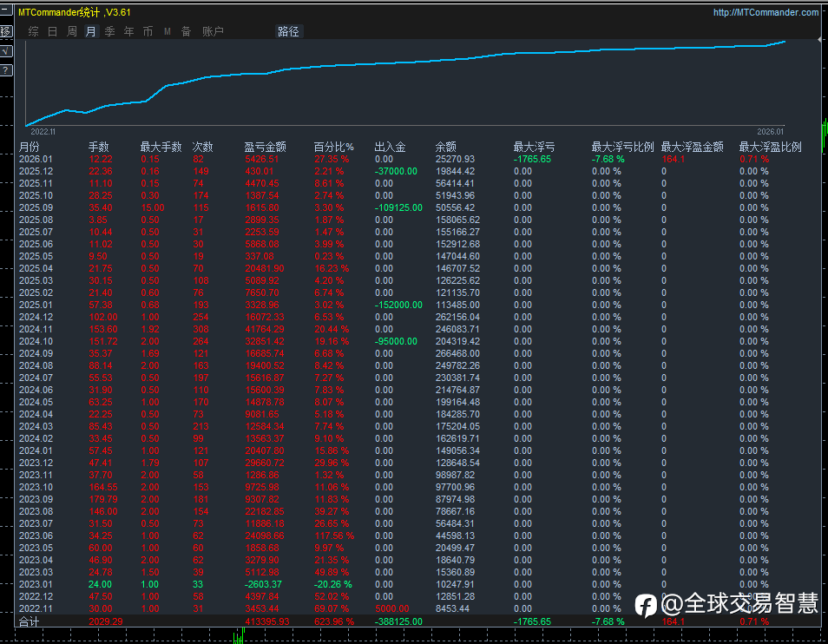This screenshot has height=644, width=828.
Task: Switch to the 季 quarterly tab
Action: coord(110,31)
